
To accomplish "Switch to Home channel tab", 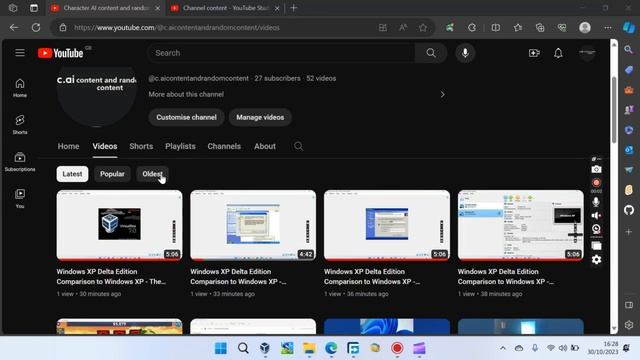I will pos(68,146).
